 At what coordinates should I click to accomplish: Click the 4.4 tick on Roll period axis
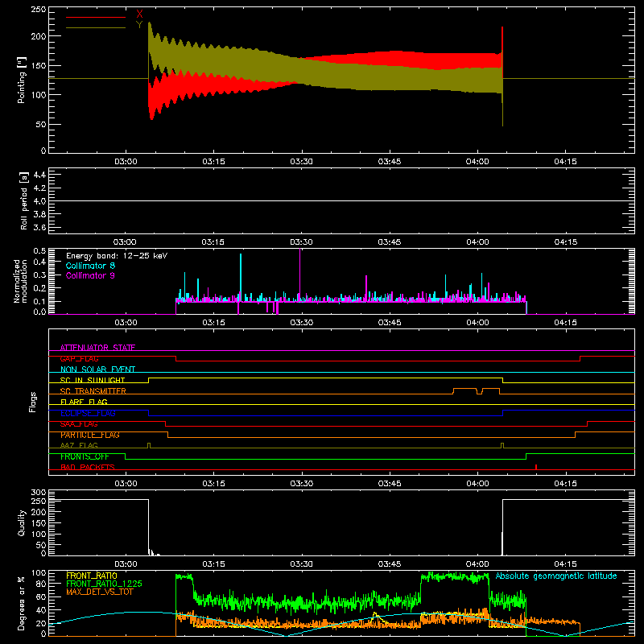tap(39, 175)
